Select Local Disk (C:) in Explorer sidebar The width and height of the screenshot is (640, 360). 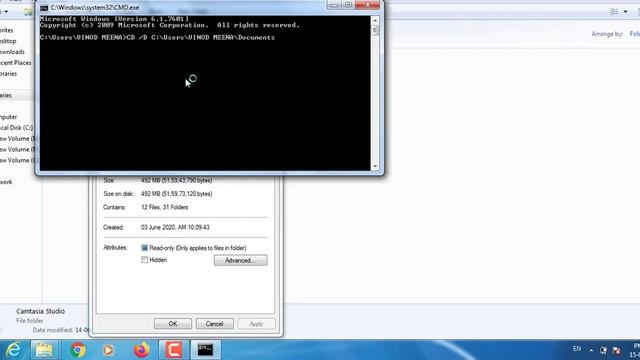click(16, 128)
